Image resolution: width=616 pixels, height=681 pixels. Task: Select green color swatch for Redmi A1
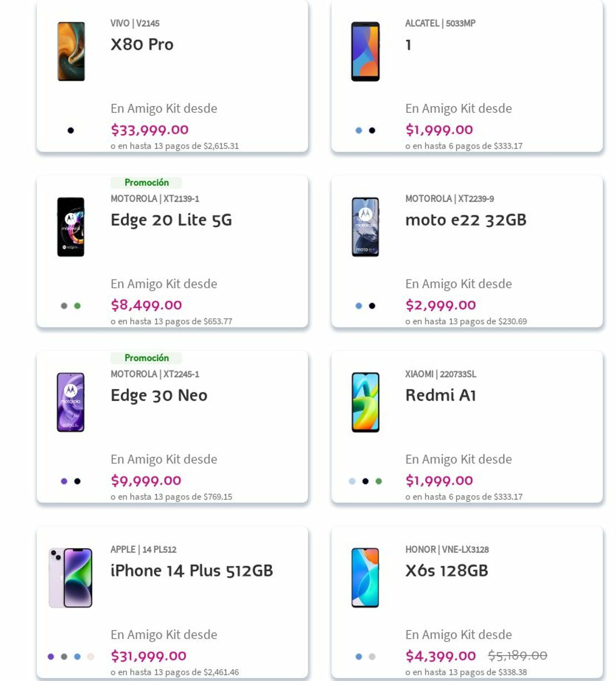pos(378,481)
